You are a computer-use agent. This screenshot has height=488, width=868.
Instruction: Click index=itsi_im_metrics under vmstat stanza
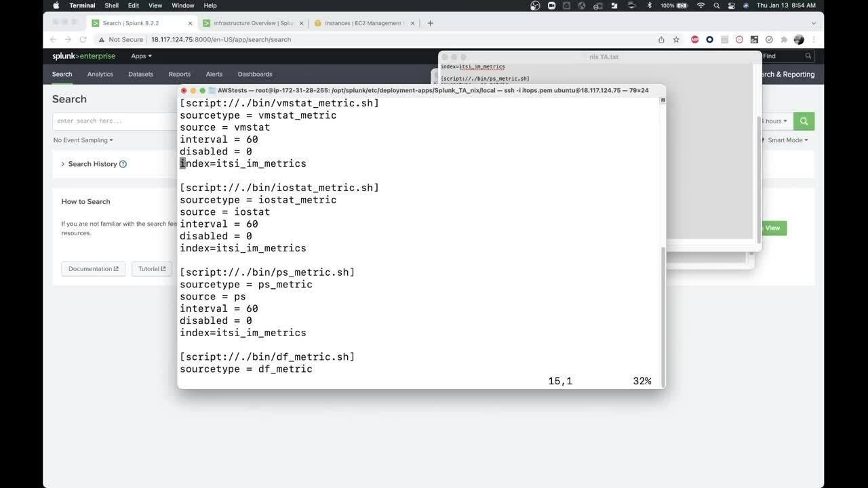point(243,163)
